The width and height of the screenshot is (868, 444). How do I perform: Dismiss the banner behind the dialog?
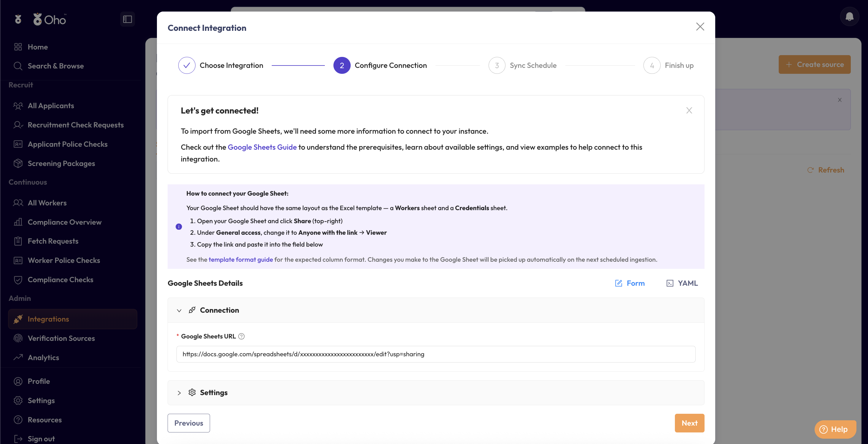(x=839, y=100)
